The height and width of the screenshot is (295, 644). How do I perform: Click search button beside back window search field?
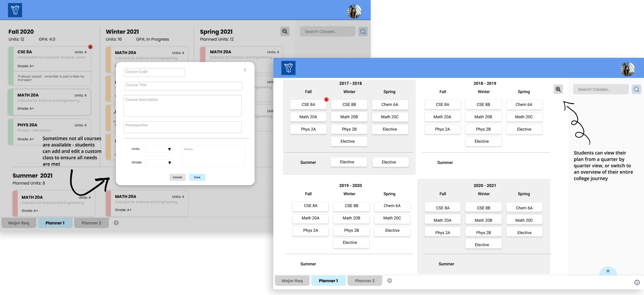(x=363, y=31)
